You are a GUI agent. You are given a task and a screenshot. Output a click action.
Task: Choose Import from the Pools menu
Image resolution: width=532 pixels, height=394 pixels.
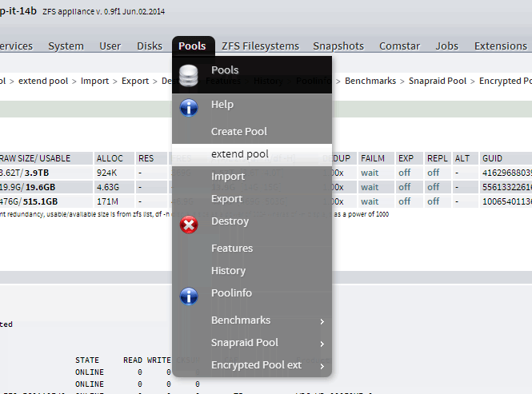[x=252, y=177]
